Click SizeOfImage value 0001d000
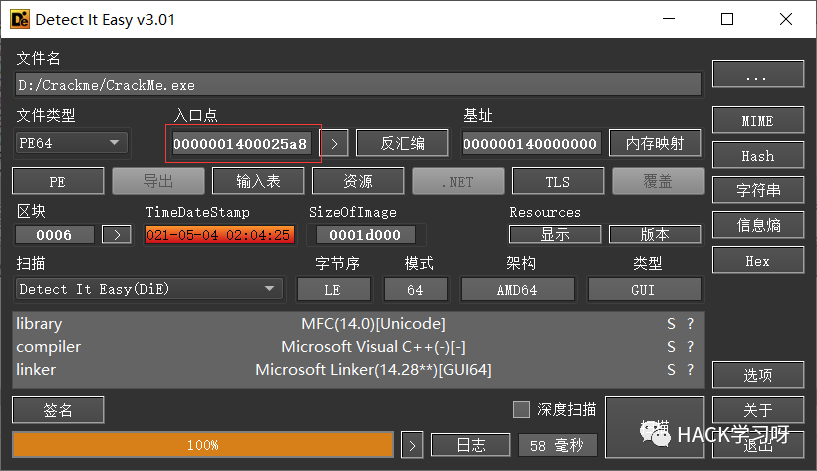Viewport: 817px width, 471px height. [x=366, y=234]
